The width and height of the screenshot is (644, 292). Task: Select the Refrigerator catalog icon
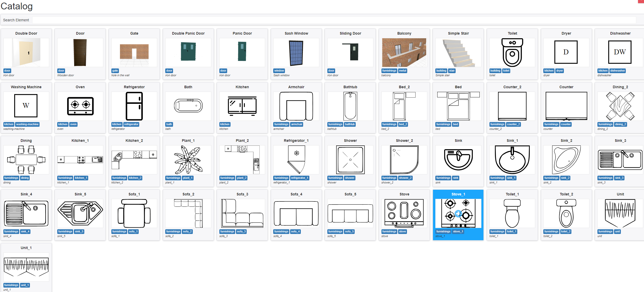coord(134,106)
